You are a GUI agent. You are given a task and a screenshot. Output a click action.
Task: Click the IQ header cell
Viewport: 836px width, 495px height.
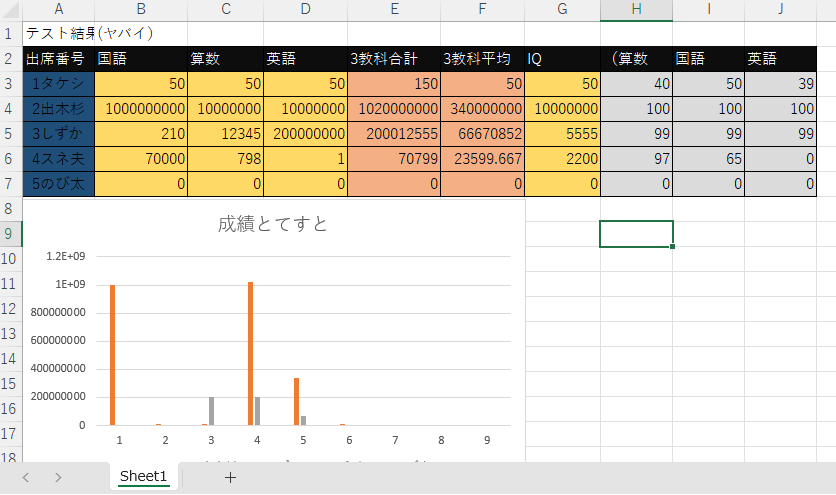pos(562,59)
